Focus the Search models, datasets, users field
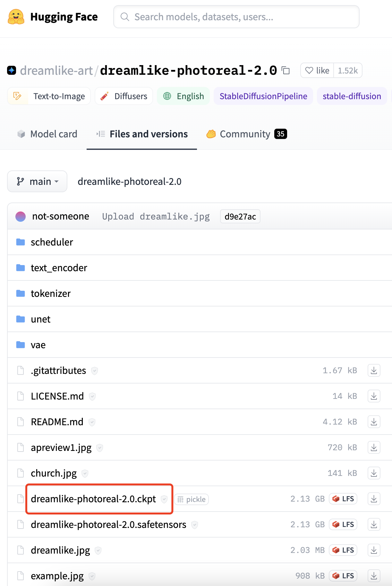The image size is (392, 586). (236, 17)
